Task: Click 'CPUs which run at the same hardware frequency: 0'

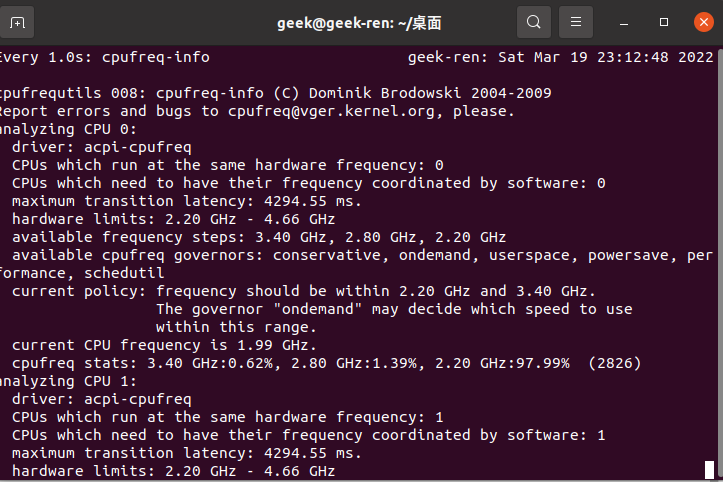Action: (228, 165)
